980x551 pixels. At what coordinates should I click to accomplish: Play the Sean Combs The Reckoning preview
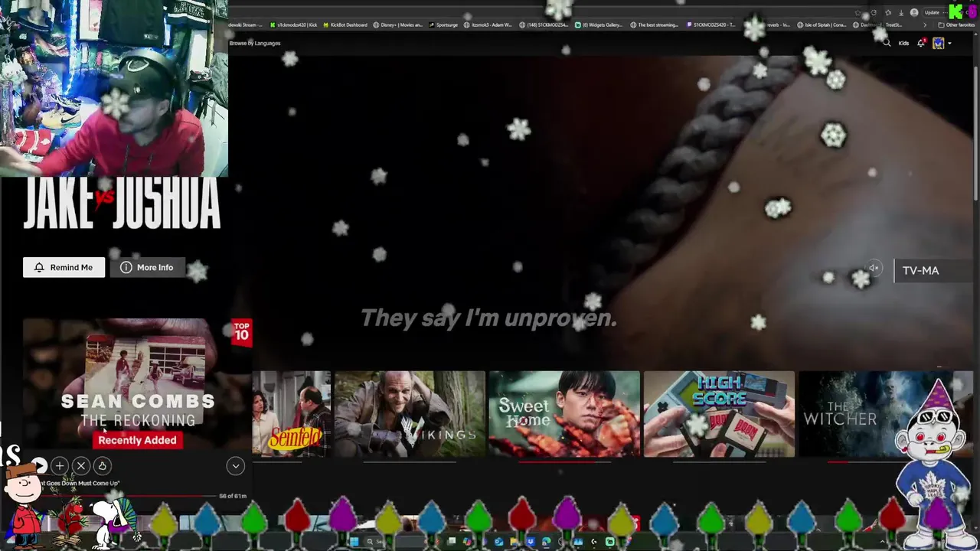pyautogui.click(x=38, y=465)
